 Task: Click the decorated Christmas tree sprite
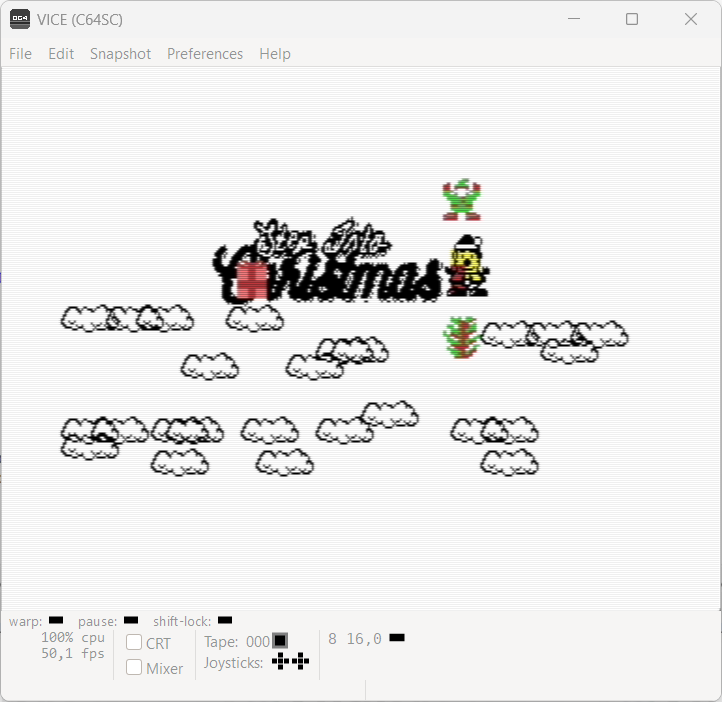461,337
